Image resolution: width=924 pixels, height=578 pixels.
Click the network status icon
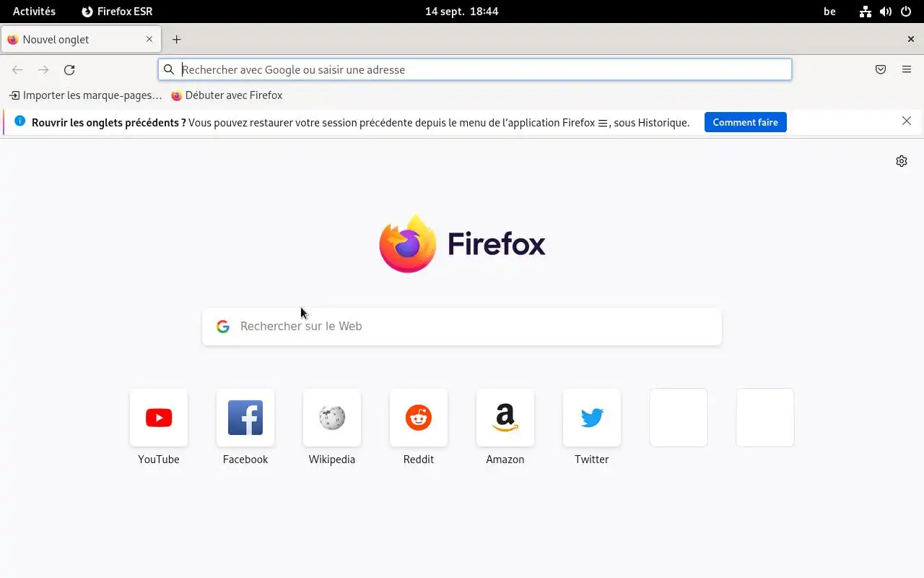(x=866, y=12)
